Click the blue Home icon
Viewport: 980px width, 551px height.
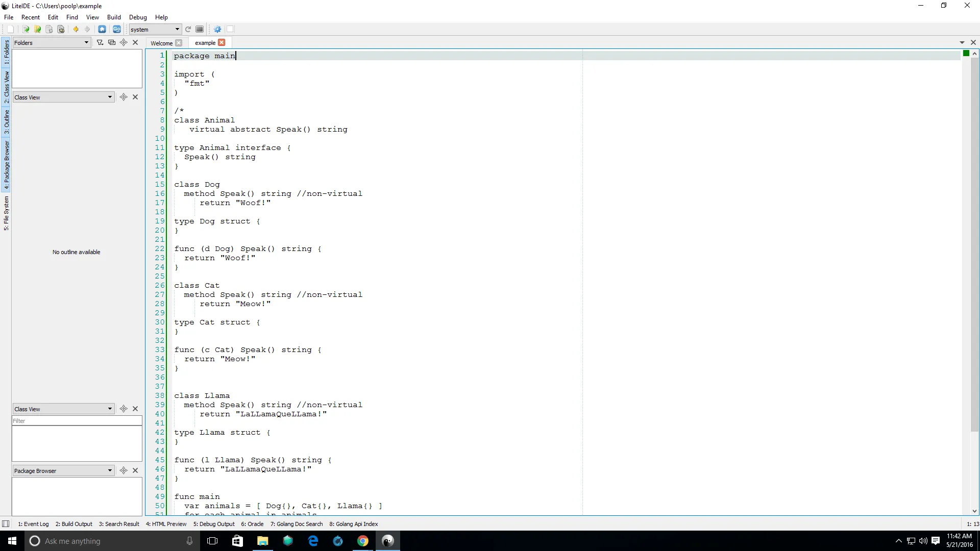(102, 29)
